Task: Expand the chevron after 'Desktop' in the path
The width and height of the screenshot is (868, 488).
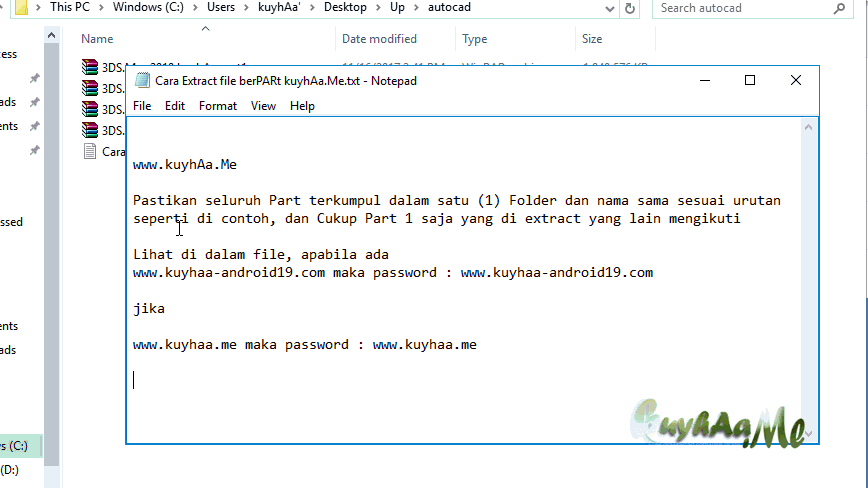Action: [x=379, y=8]
